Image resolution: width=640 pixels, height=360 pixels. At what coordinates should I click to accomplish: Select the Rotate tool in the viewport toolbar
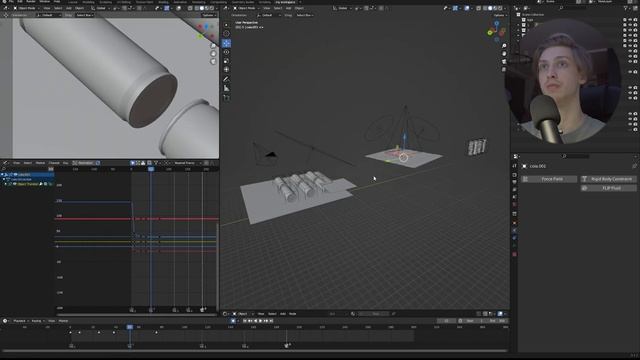[227, 52]
